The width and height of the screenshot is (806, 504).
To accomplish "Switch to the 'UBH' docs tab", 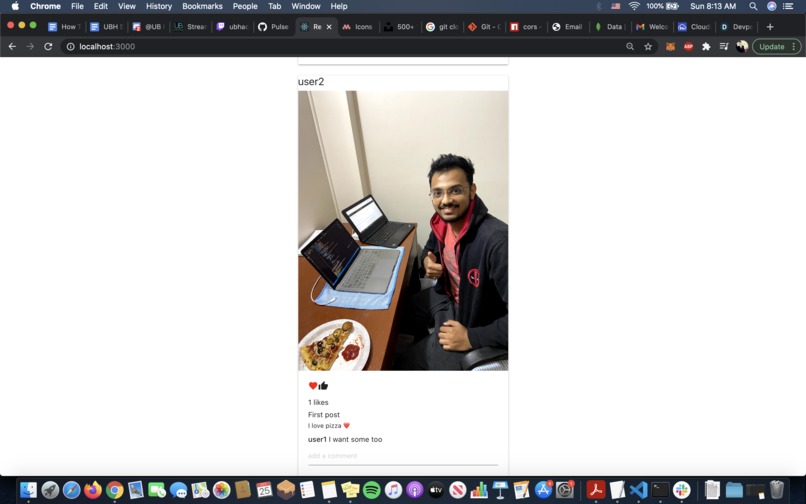I will tap(106, 27).
